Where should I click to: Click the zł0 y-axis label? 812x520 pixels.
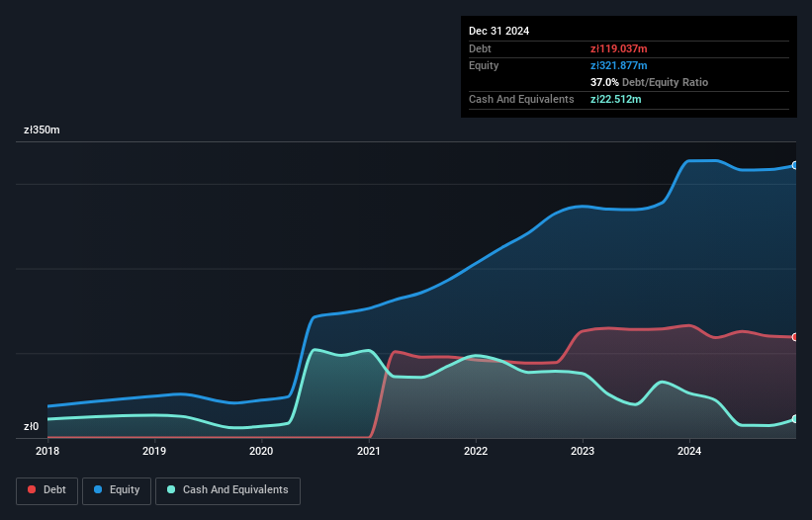(x=31, y=426)
